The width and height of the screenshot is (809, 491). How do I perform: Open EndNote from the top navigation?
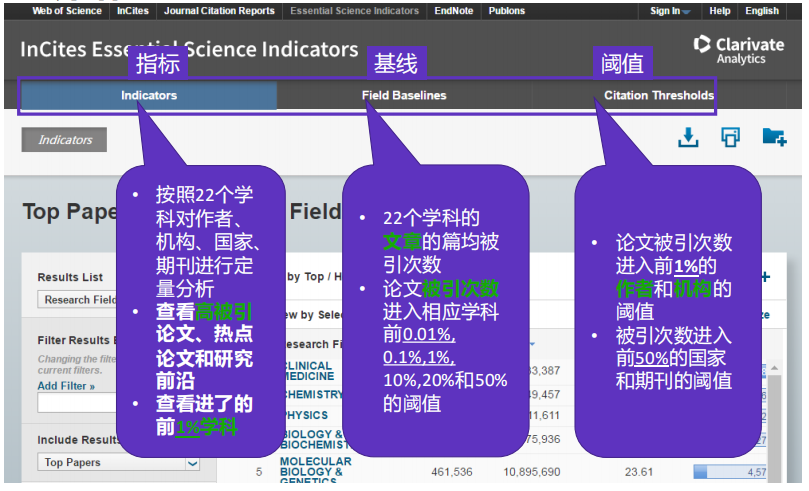453,11
